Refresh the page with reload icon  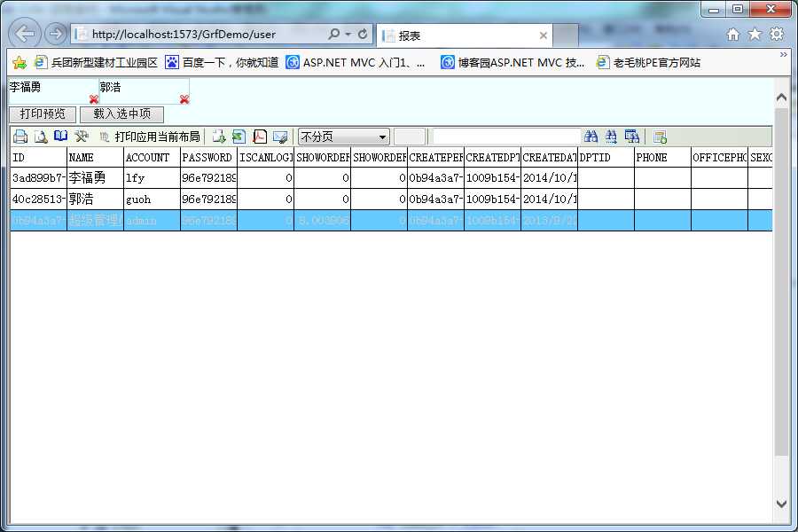point(363,34)
